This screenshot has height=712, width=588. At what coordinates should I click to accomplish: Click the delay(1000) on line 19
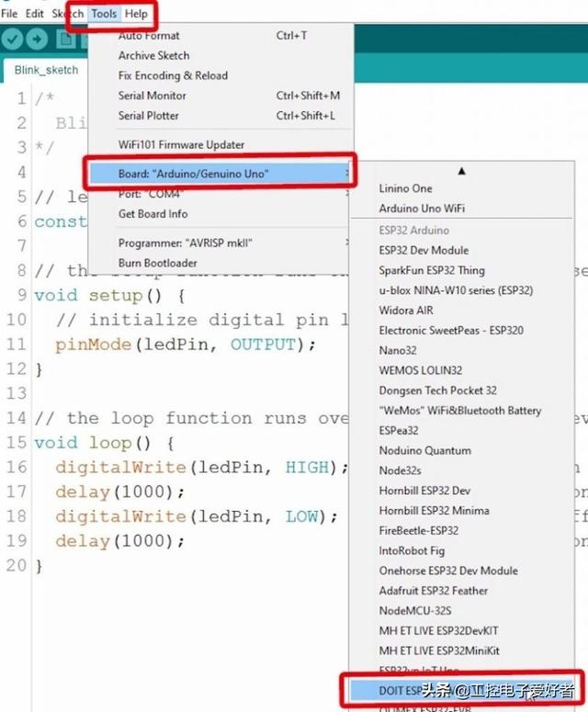click(x=119, y=541)
